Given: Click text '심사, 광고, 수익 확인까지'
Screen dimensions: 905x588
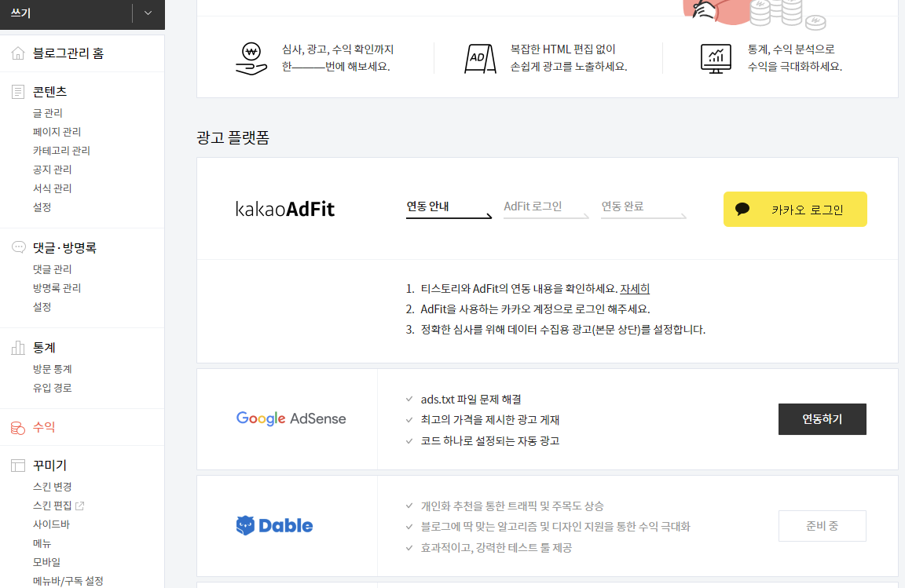Looking at the screenshot, I should point(338,49).
